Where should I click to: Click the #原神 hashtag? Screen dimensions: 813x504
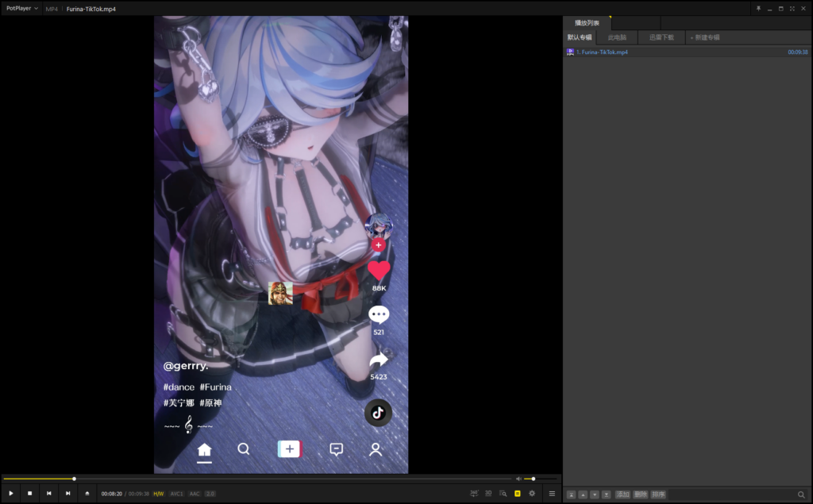point(210,403)
